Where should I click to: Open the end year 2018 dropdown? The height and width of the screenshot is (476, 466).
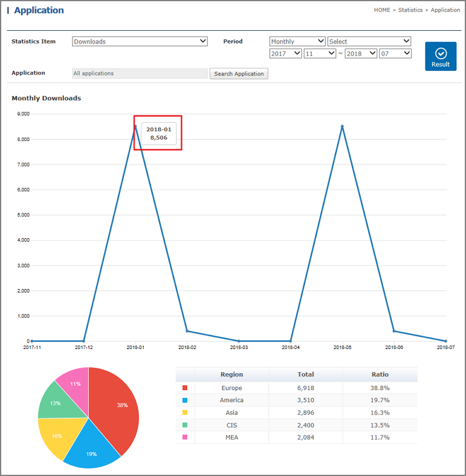[361, 54]
